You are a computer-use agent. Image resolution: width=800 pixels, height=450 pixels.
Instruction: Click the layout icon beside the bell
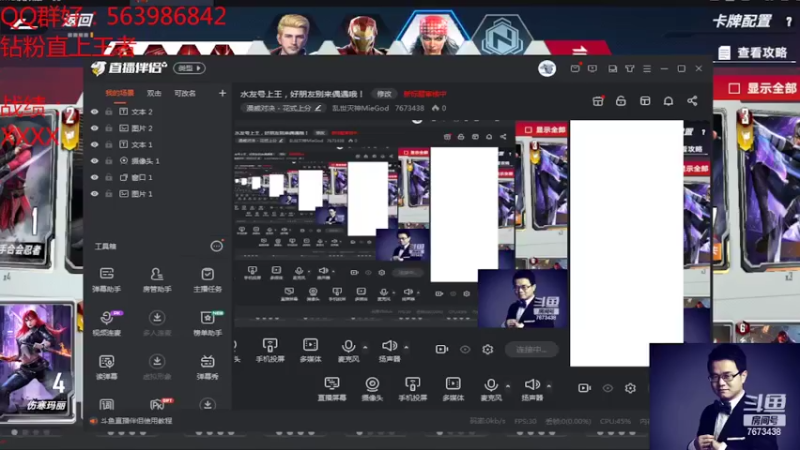pyautogui.click(x=645, y=101)
